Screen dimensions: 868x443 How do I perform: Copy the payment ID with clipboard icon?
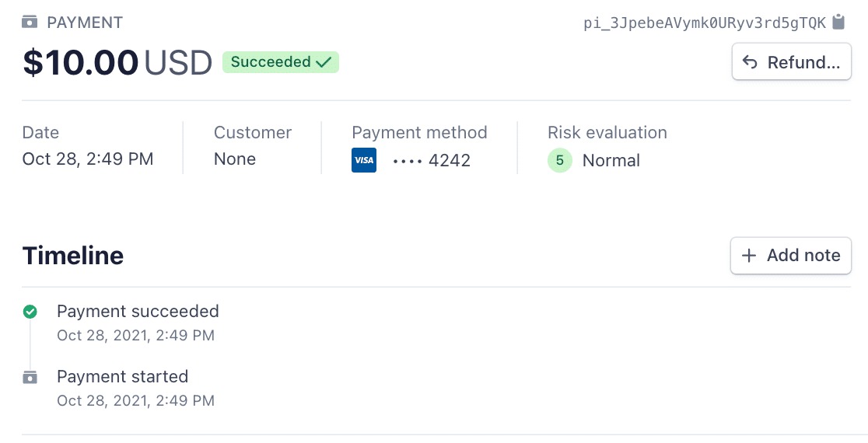[838, 22]
